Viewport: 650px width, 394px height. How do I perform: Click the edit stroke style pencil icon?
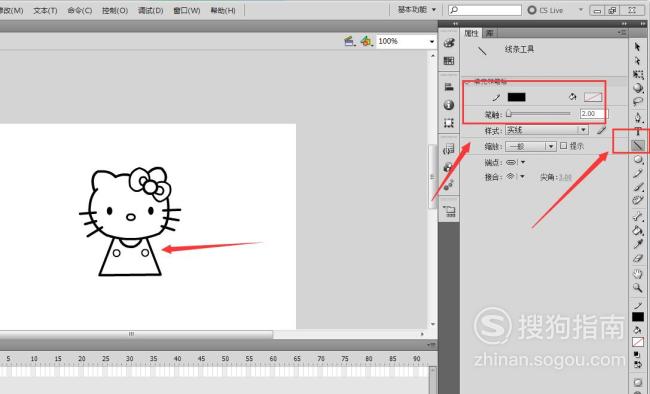(x=601, y=131)
